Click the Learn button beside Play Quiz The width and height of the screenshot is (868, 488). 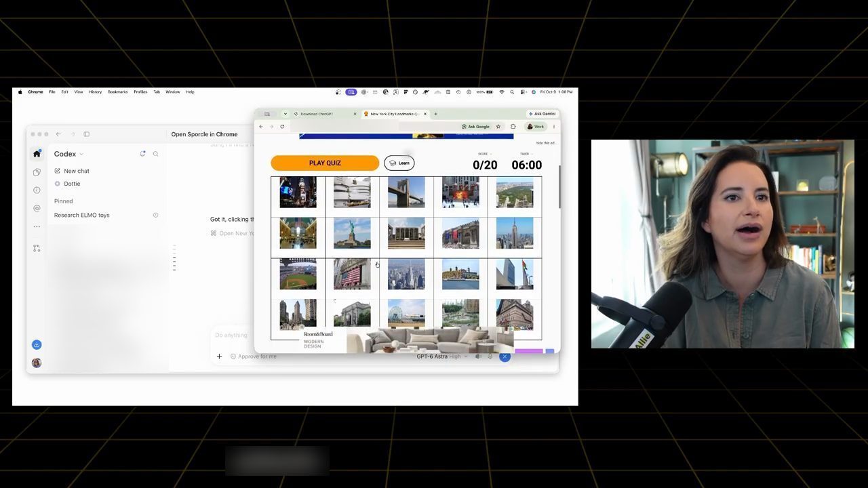(x=399, y=163)
